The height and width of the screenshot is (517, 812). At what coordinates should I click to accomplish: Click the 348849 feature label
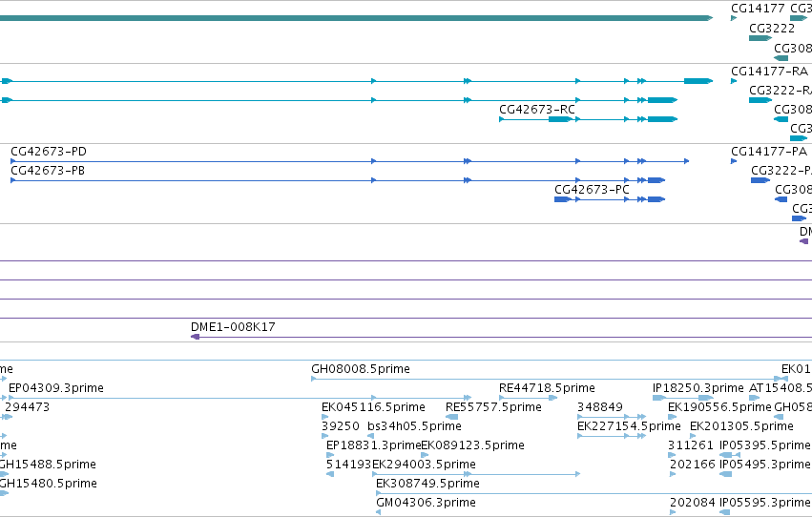point(599,407)
